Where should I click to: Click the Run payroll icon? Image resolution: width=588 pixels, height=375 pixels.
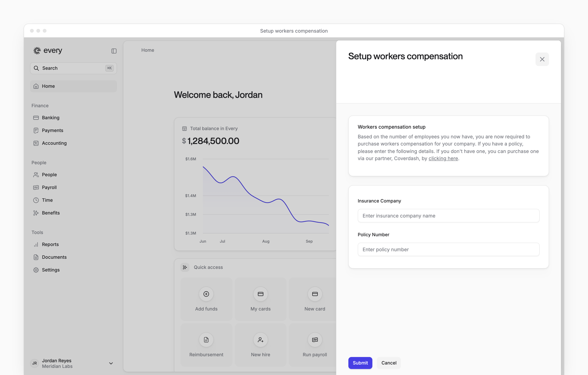(x=315, y=340)
